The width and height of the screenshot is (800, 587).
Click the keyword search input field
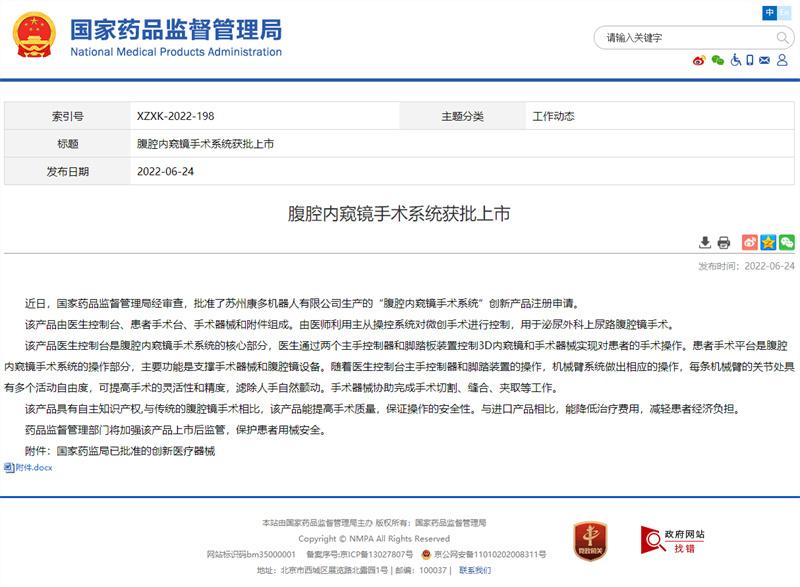pyautogui.click(x=680, y=38)
